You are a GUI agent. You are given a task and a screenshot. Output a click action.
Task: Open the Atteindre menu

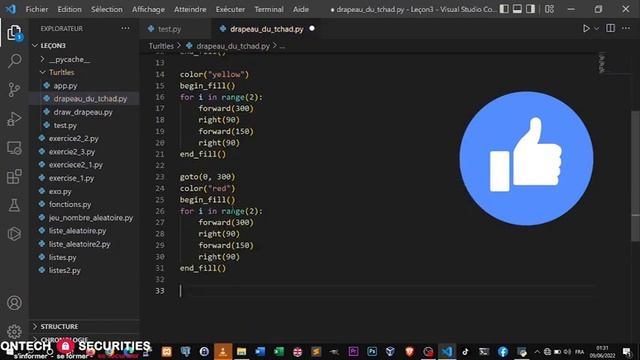190,9
